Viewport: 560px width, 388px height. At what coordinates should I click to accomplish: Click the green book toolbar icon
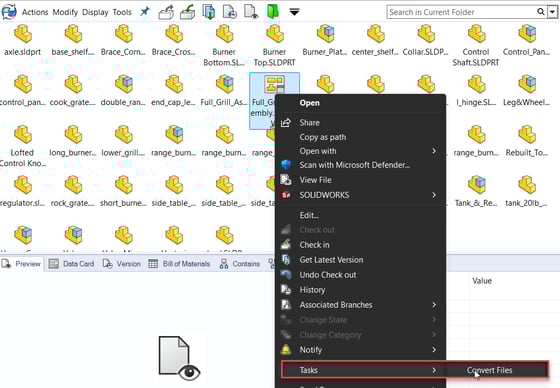[x=273, y=11]
